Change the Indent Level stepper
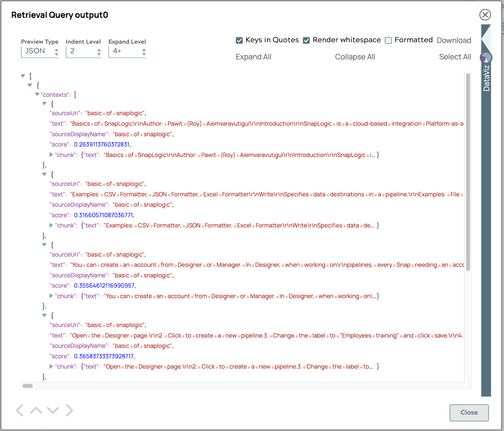 click(x=83, y=51)
